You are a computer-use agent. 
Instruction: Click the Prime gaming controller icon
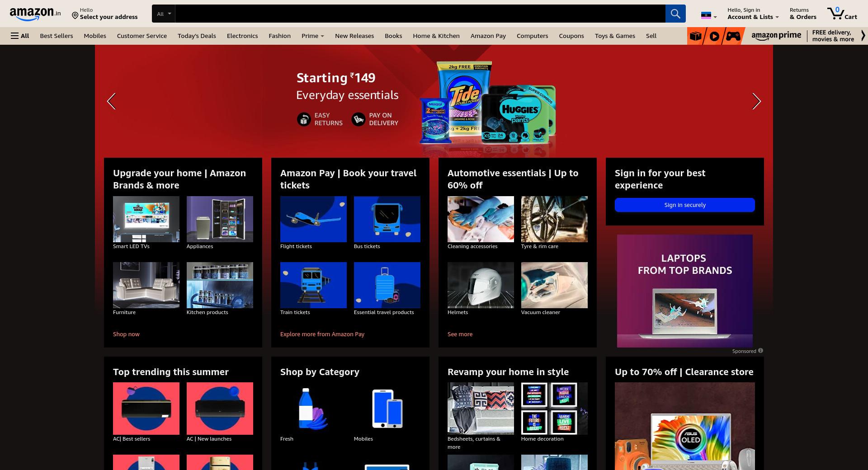tap(733, 36)
